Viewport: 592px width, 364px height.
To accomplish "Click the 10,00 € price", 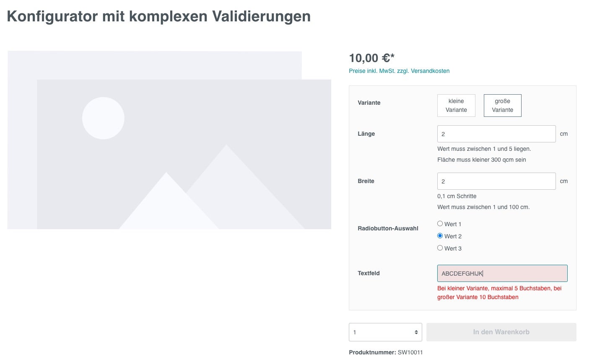I will (371, 58).
